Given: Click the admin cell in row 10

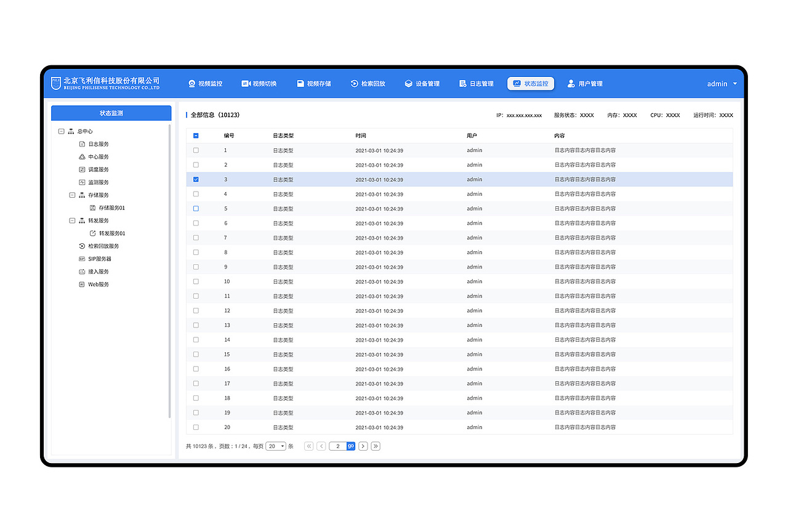Looking at the screenshot, I should [475, 281].
